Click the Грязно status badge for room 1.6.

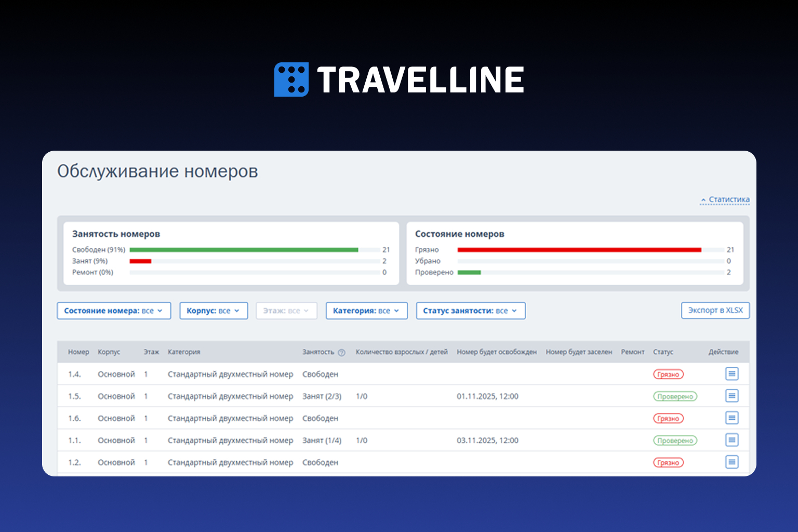[x=668, y=418]
